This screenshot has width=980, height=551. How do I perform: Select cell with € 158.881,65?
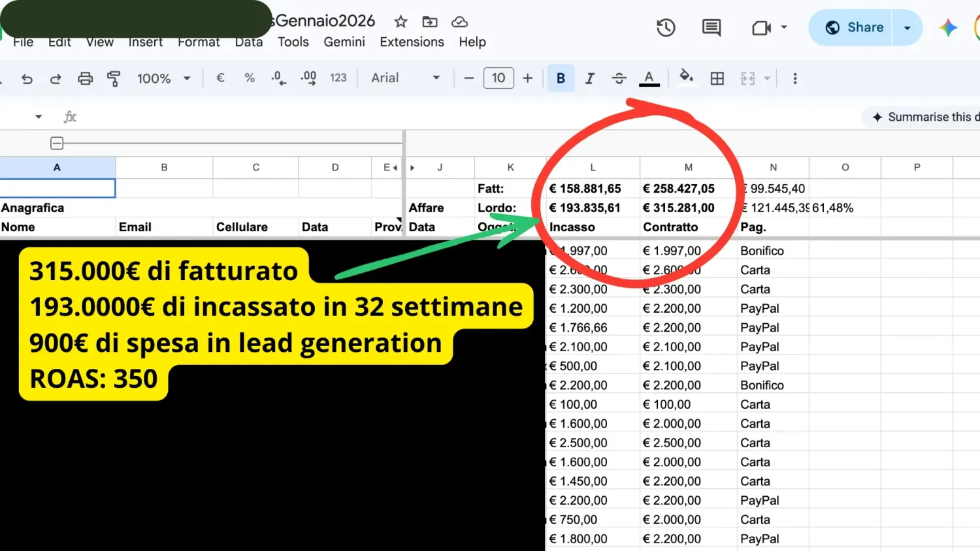593,189
